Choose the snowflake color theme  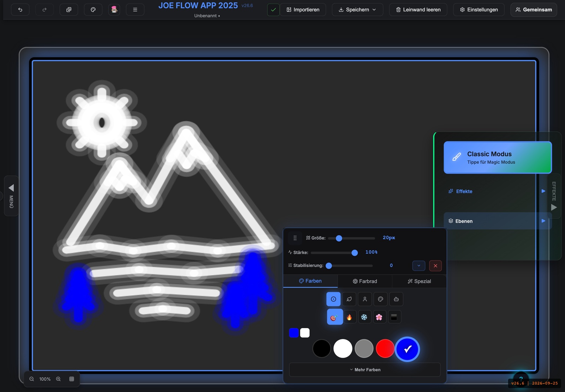[x=364, y=317]
